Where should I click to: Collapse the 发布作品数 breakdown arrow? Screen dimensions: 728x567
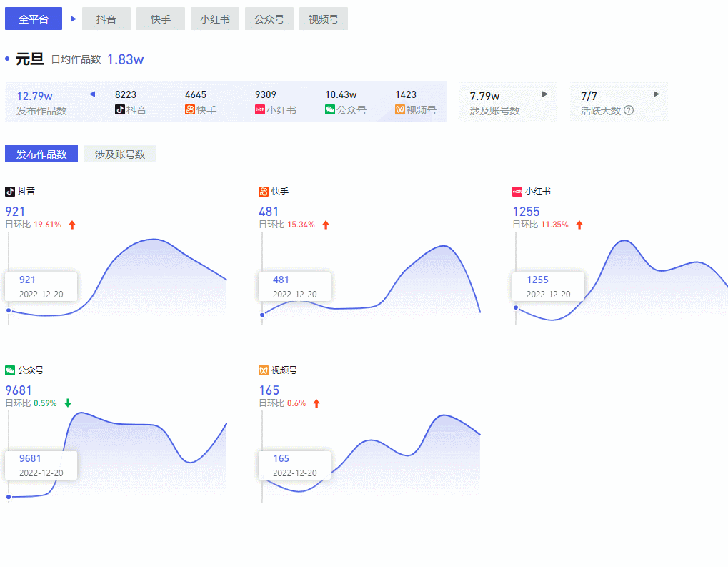point(92,94)
